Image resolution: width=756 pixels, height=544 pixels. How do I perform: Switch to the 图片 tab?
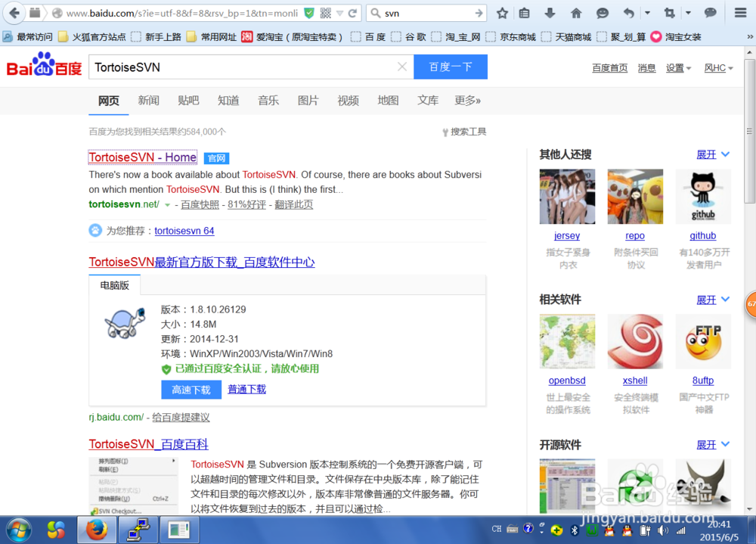click(x=308, y=101)
